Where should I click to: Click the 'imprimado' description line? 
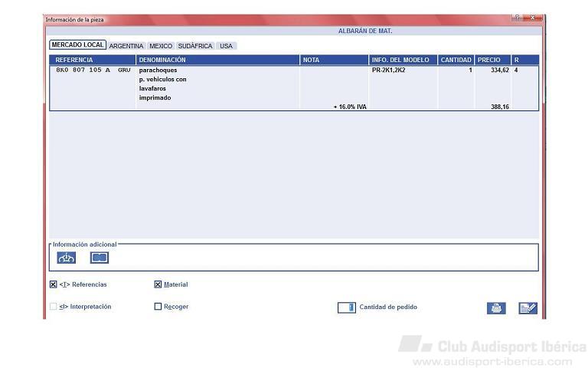155,97
